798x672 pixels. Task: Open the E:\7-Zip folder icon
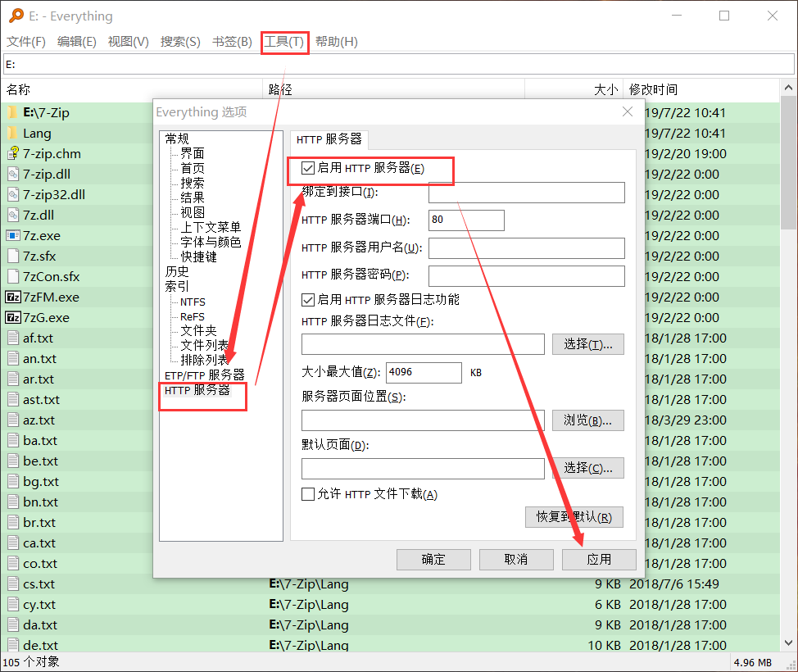click(15, 112)
